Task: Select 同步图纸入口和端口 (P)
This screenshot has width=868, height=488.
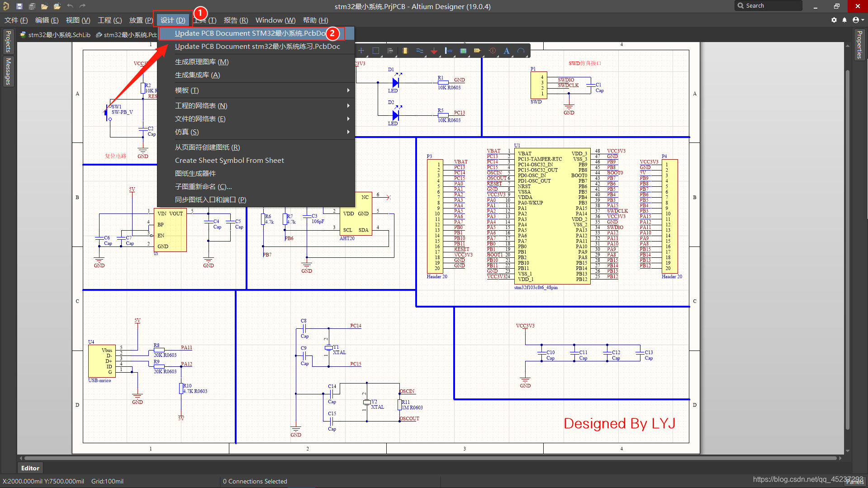Action: click(256, 199)
